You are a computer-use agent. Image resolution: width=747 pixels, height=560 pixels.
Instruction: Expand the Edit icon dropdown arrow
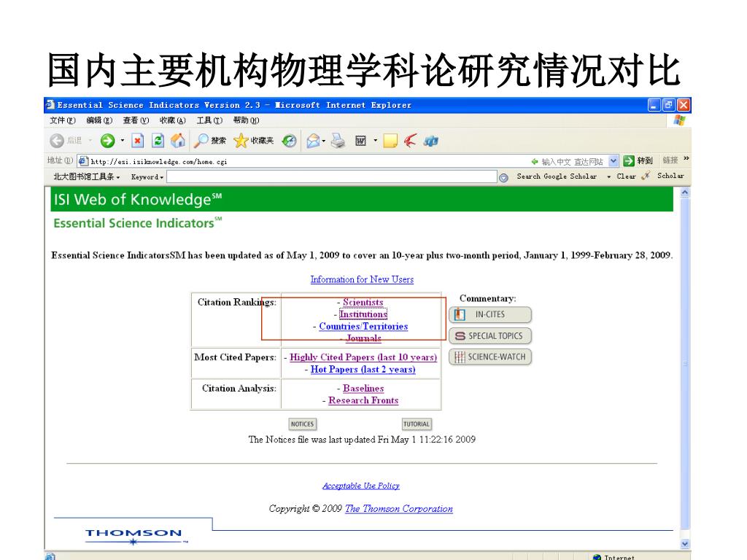pos(376,141)
